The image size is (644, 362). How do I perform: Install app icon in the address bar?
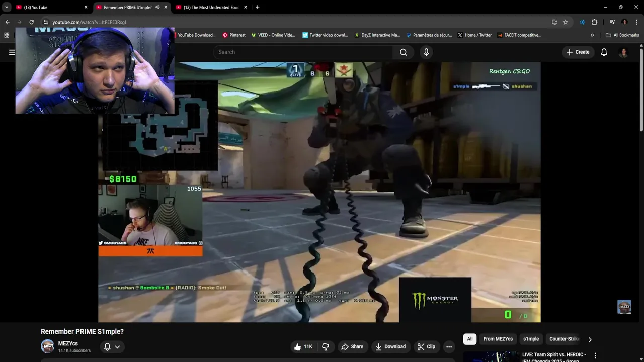[554, 22]
